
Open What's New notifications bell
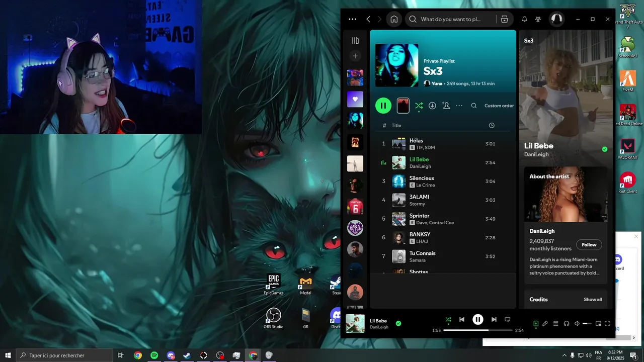point(524,19)
